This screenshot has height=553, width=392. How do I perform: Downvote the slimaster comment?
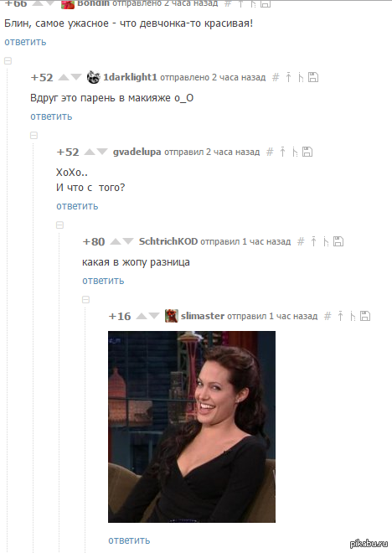coord(154,316)
